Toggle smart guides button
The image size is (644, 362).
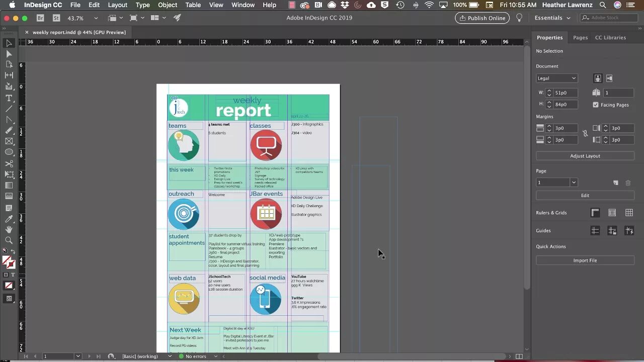tap(629, 231)
